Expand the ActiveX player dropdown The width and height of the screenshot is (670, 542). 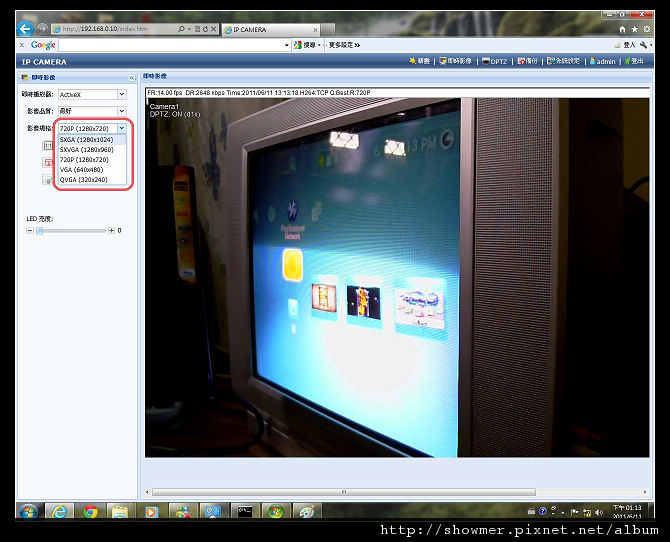pyautogui.click(x=121, y=94)
